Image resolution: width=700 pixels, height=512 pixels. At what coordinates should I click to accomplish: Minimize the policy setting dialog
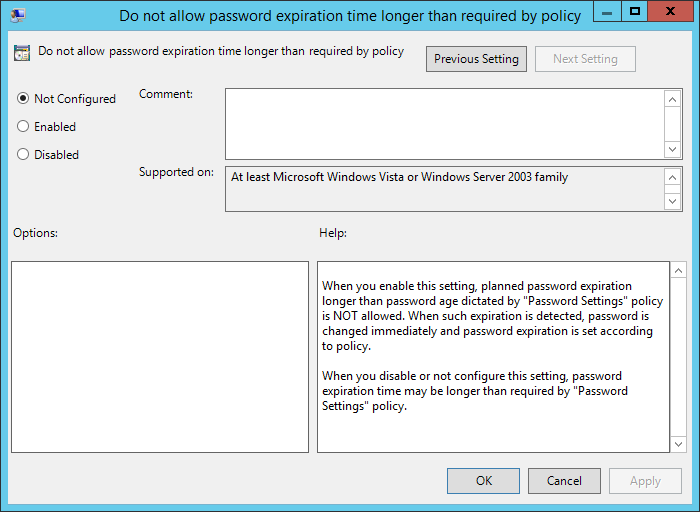[606, 12]
